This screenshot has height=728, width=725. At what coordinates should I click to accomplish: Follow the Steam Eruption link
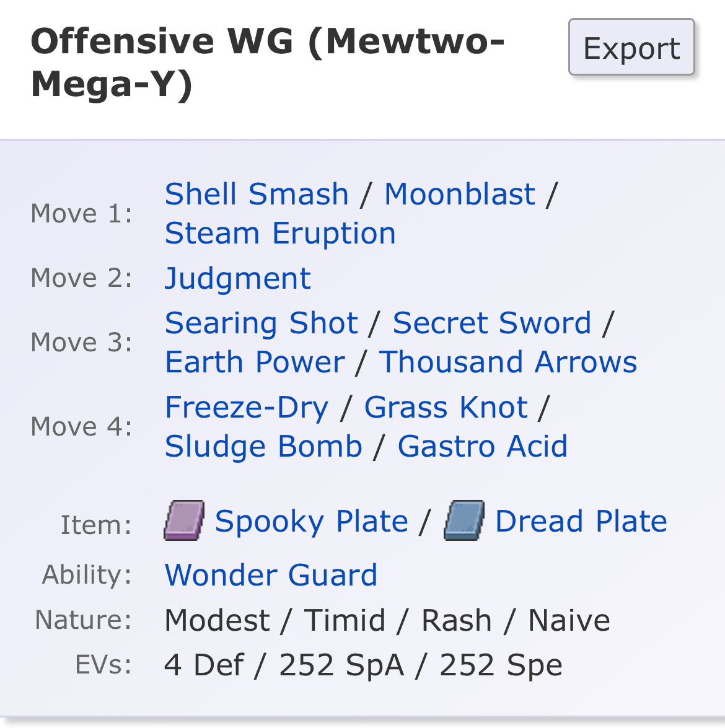280,234
